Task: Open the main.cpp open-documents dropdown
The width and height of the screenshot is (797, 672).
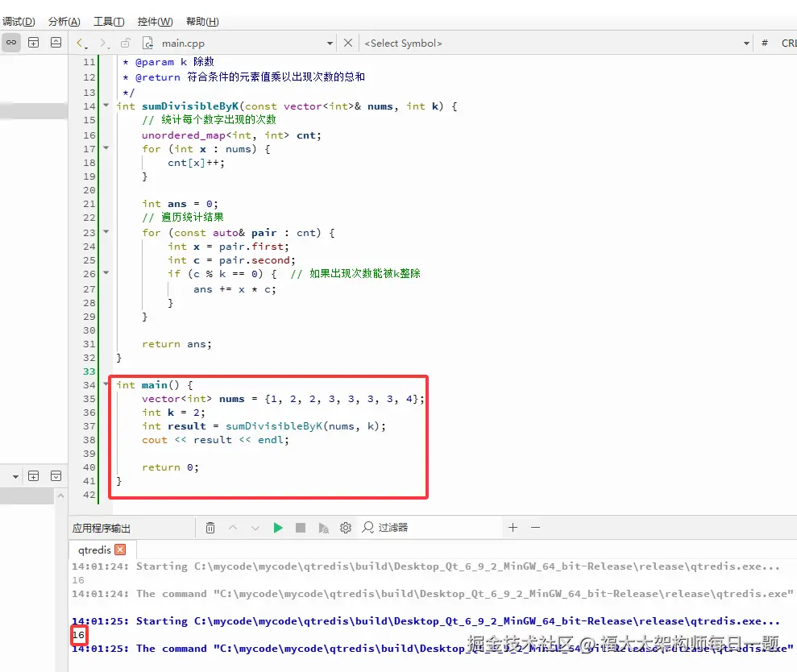Action: click(330, 44)
